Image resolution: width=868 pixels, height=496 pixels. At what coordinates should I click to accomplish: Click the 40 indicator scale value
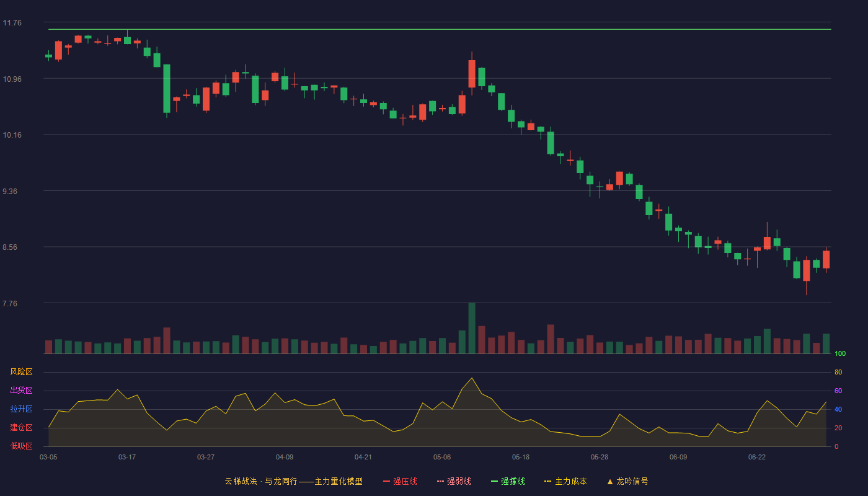pos(838,409)
